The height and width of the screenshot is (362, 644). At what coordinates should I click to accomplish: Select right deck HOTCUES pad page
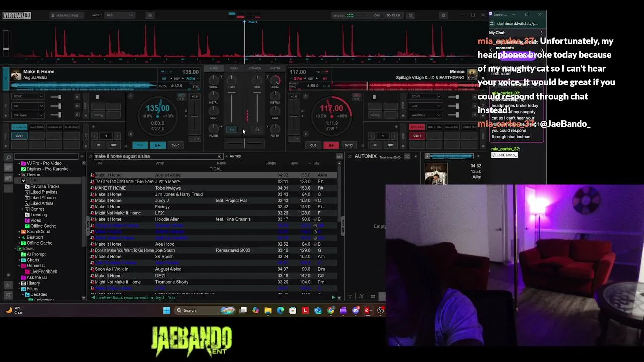pos(417,127)
